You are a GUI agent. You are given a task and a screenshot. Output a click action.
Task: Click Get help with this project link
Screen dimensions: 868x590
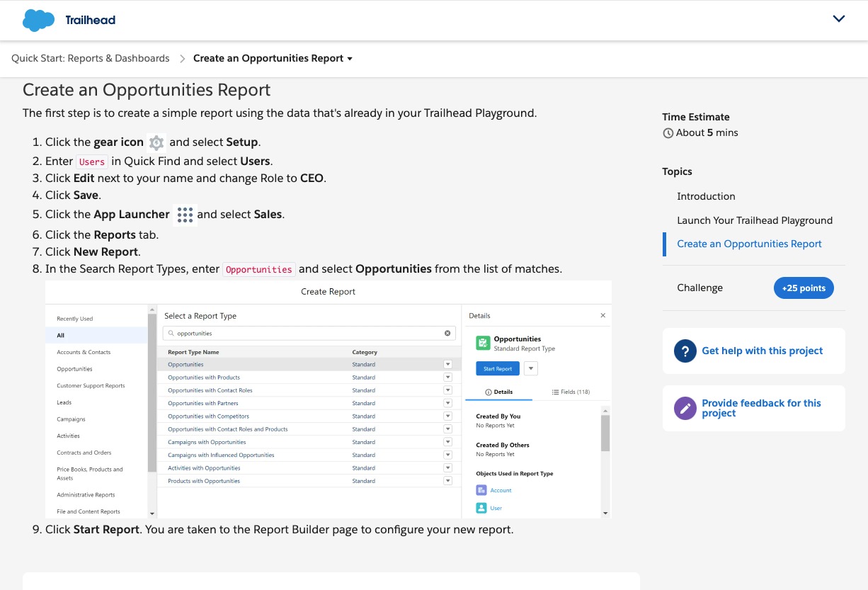click(762, 351)
